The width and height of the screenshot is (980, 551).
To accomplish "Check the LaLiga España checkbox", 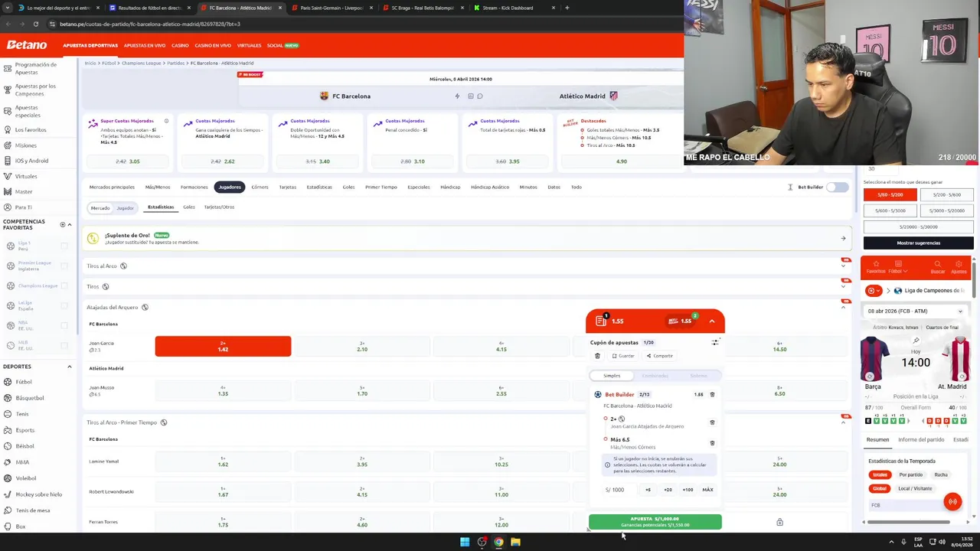I will 64,305.
